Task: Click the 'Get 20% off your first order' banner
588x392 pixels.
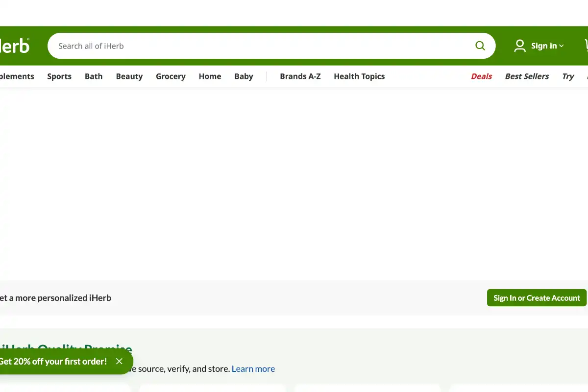Action: [x=53, y=362]
